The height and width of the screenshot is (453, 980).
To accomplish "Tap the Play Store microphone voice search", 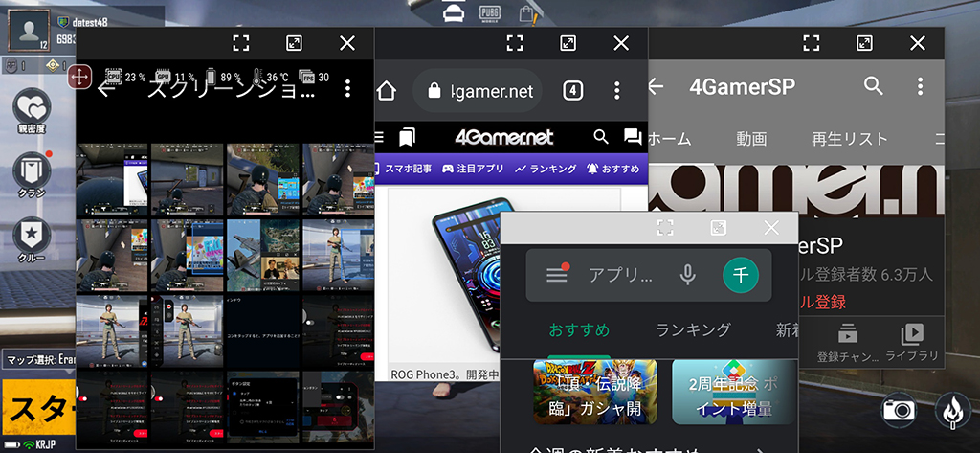I will (687, 275).
